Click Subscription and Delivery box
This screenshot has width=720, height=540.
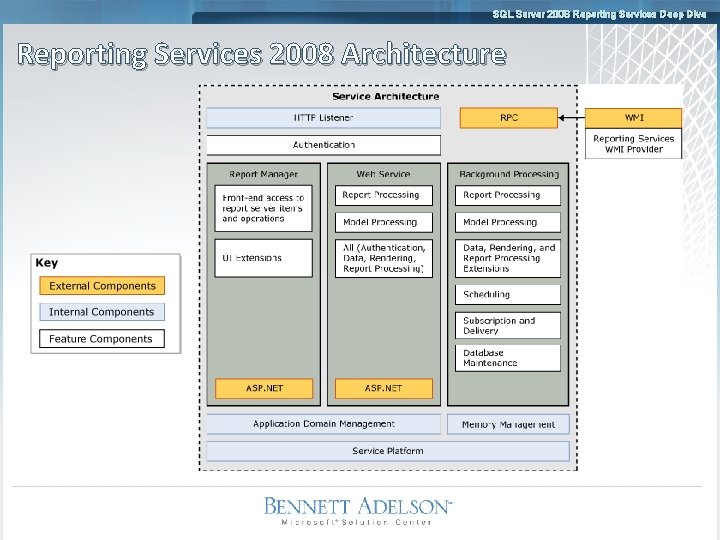coord(508,326)
